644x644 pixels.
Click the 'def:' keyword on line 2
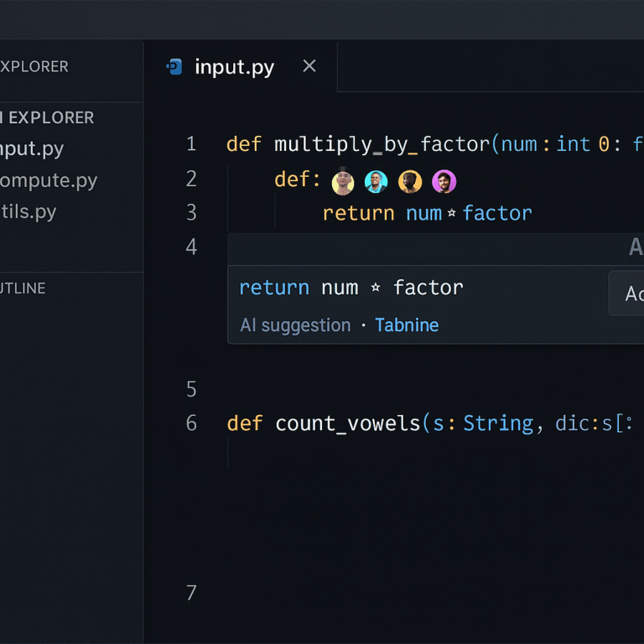tap(298, 179)
